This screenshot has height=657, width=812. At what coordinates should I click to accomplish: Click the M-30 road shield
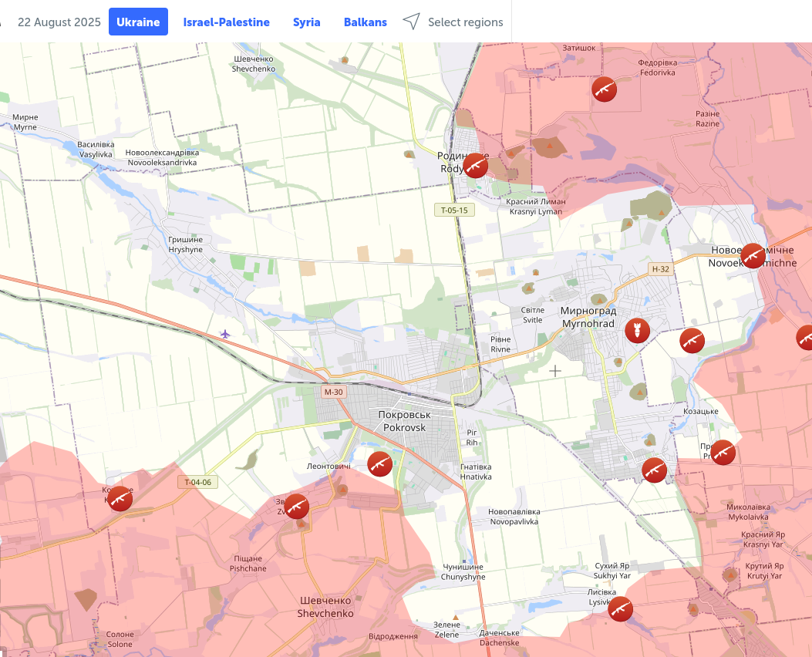(333, 392)
